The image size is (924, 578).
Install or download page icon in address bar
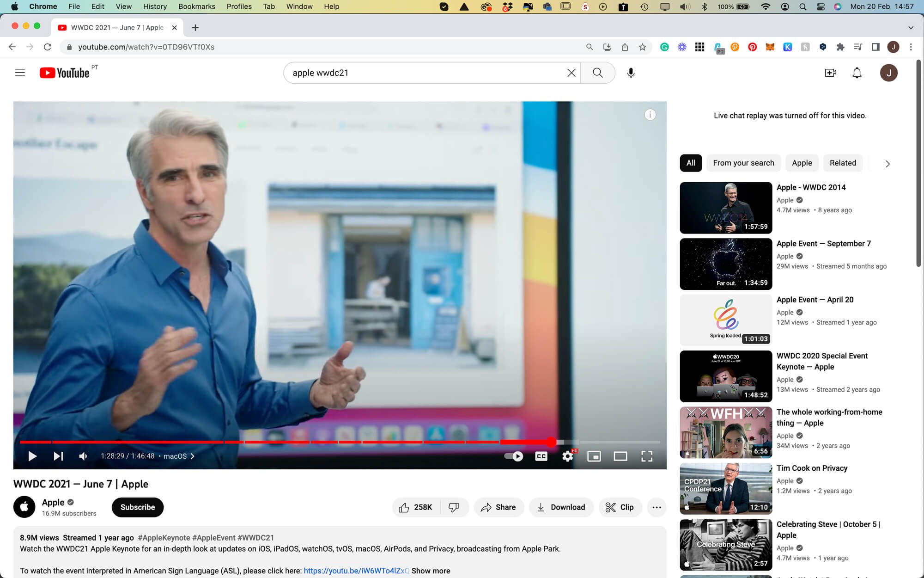607,47
